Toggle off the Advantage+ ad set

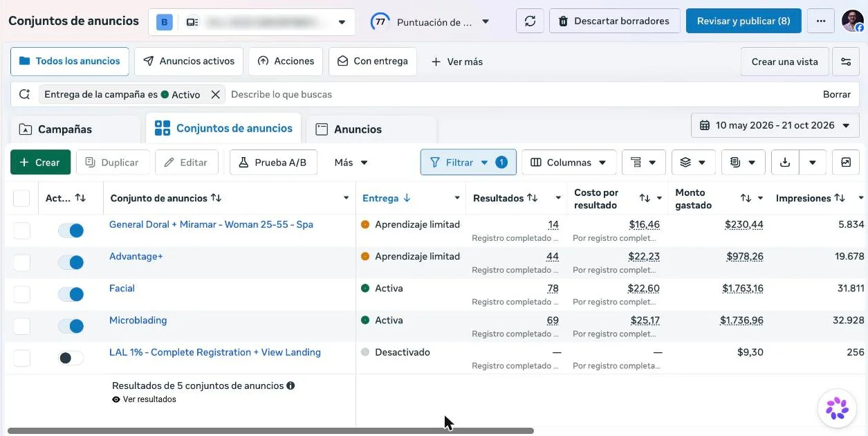point(71,262)
